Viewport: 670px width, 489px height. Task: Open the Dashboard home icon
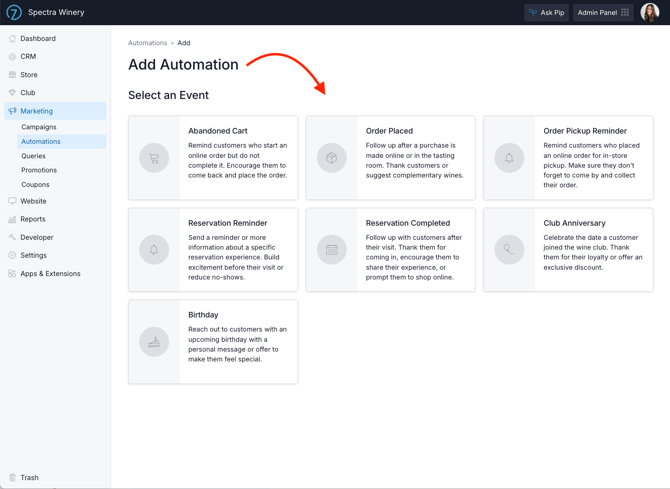pyautogui.click(x=12, y=38)
